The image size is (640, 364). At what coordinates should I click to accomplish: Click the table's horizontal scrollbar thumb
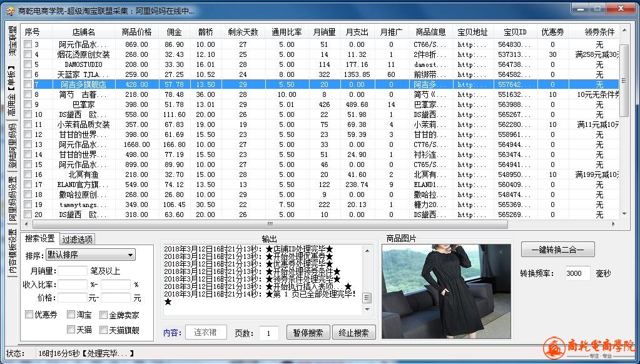[x=270, y=224]
